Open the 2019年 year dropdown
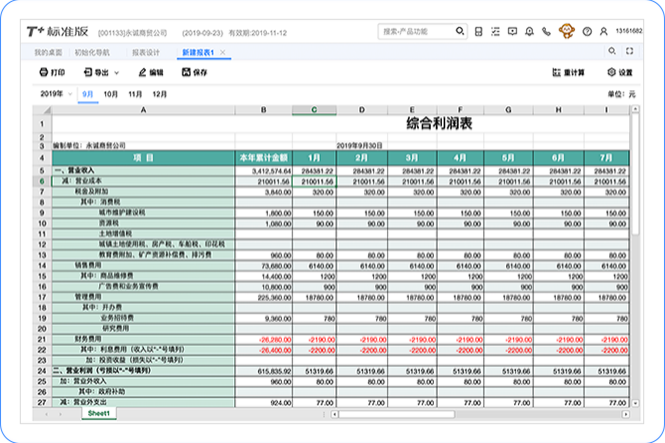This screenshot has height=443, width=665. 56,94
